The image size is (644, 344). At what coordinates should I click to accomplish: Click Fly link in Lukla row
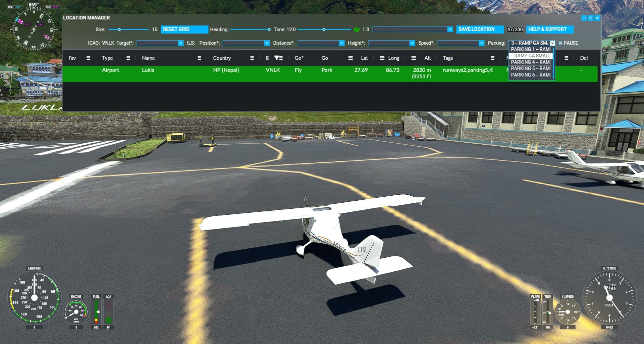(298, 70)
